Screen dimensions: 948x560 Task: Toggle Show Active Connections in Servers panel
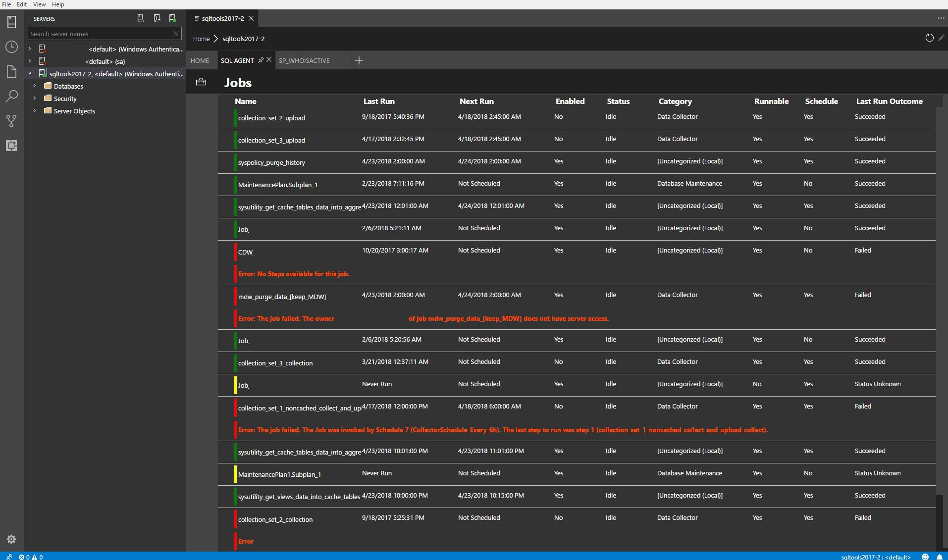pyautogui.click(x=172, y=18)
